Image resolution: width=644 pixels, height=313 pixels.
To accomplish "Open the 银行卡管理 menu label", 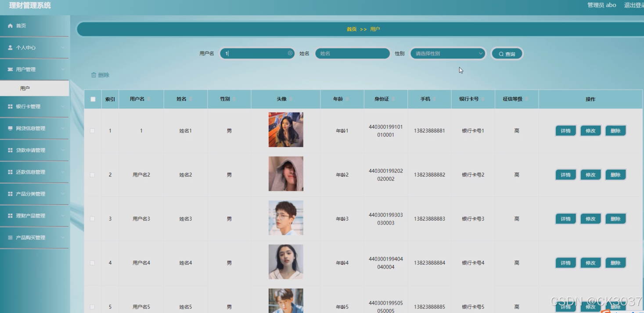I will point(28,106).
